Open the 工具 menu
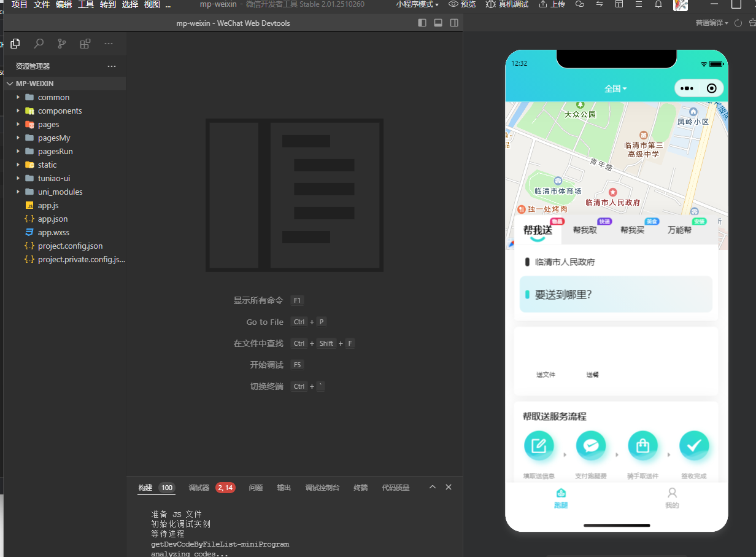 (x=86, y=4)
